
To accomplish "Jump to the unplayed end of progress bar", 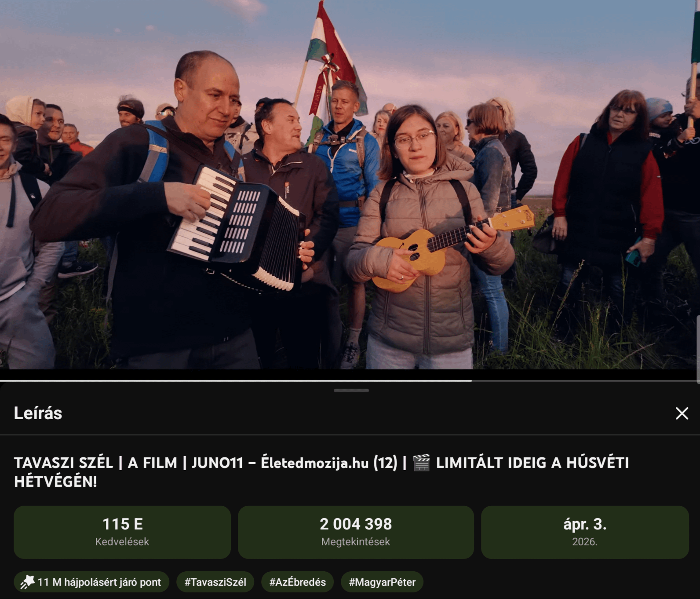I will [586, 380].
